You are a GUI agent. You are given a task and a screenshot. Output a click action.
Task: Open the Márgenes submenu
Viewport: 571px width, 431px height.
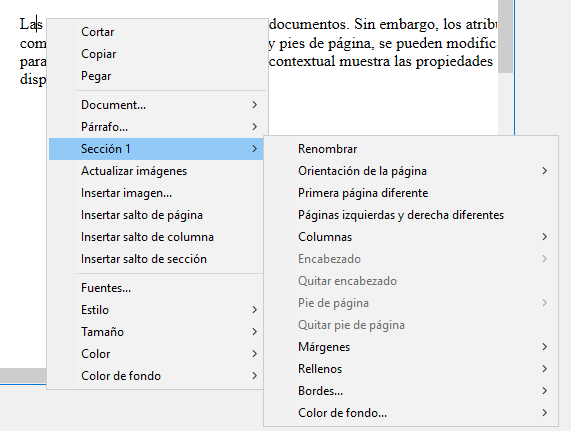[411, 347]
